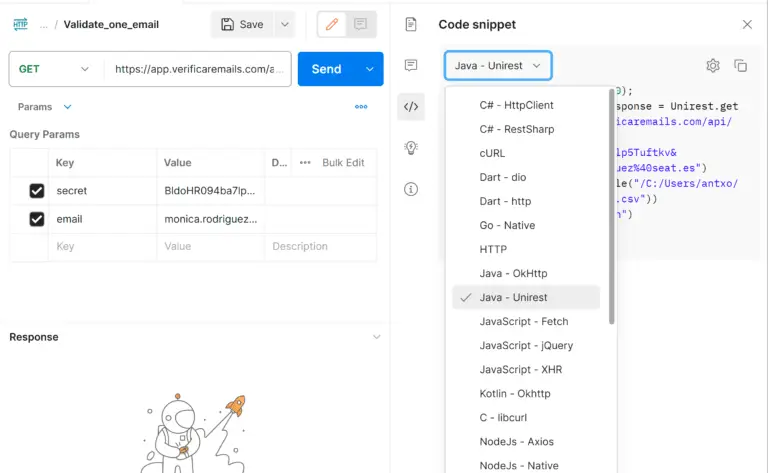Click the blue Send button
The height and width of the screenshot is (473, 768).
(x=327, y=69)
